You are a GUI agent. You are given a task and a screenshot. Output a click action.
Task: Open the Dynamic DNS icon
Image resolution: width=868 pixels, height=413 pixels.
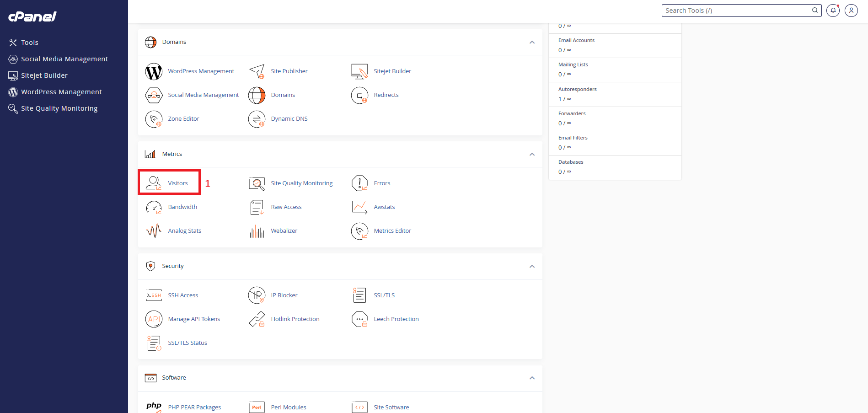257,119
